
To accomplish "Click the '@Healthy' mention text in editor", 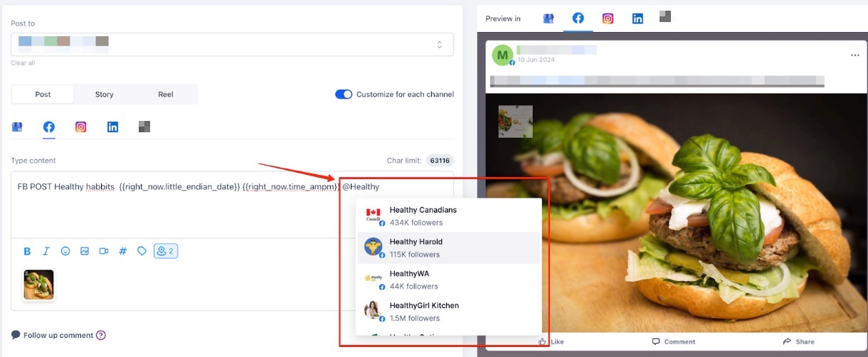I will click(x=361, y=187).
